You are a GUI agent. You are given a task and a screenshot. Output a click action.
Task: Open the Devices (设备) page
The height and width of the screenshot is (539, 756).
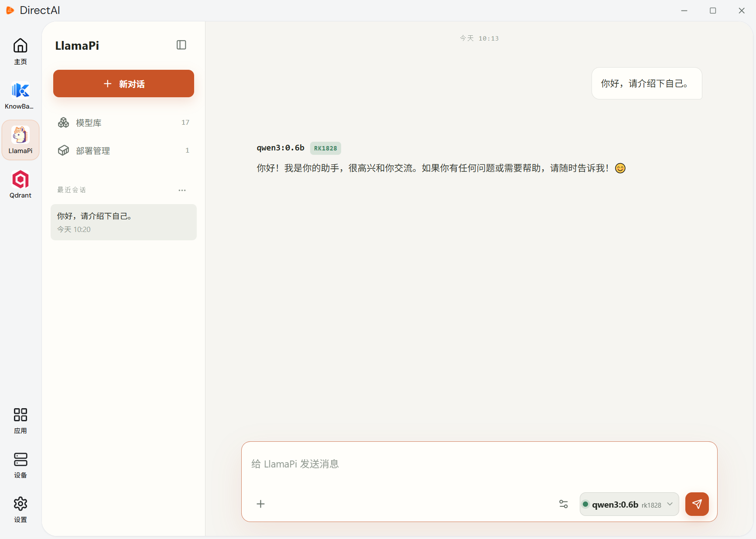[21, 465]
